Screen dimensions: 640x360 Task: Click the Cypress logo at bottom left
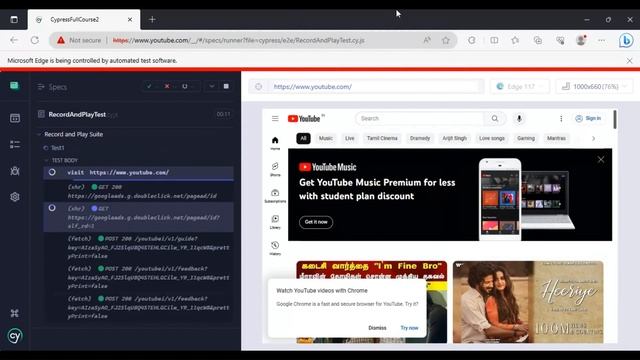pos(15,336)
